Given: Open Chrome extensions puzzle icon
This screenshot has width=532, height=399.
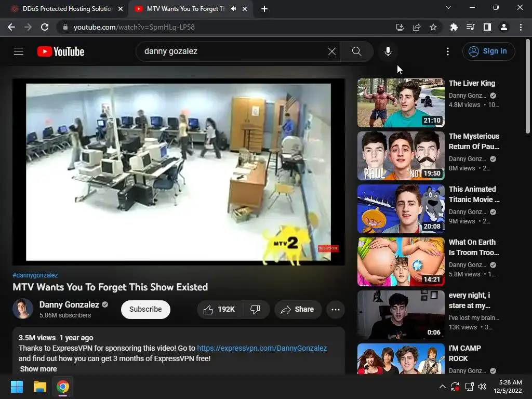Looking at the screenshot, I should (x=454, y=27).
